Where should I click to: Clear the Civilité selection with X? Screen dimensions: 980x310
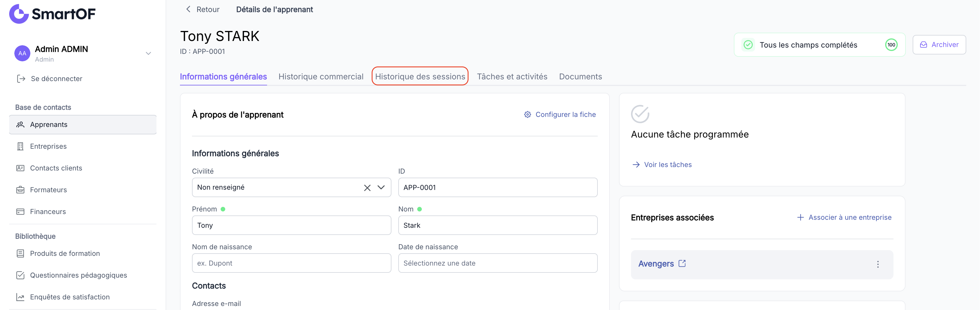[x=367, y=188]
